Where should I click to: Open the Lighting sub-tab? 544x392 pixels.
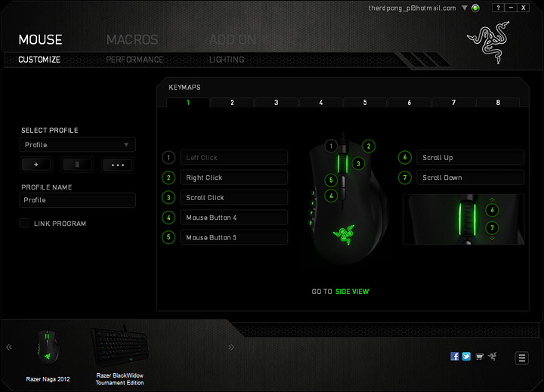tap(227, 60)
